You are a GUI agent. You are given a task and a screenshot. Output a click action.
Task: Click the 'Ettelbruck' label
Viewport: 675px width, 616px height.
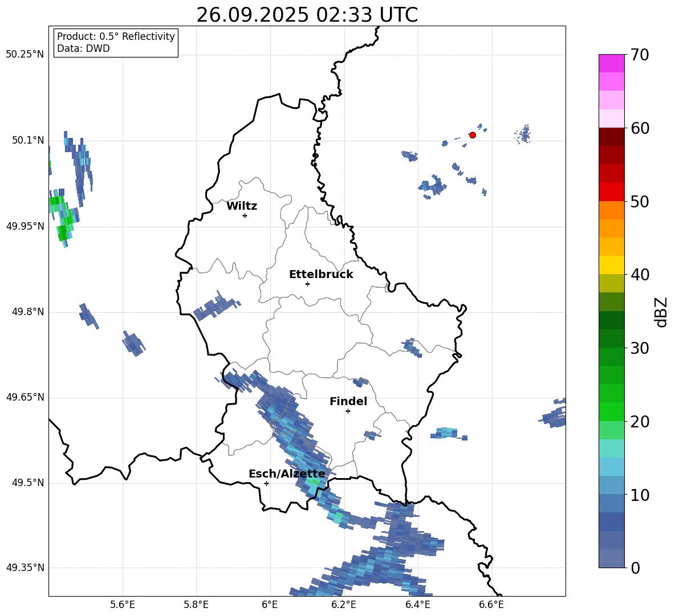(x=321, y=275)
